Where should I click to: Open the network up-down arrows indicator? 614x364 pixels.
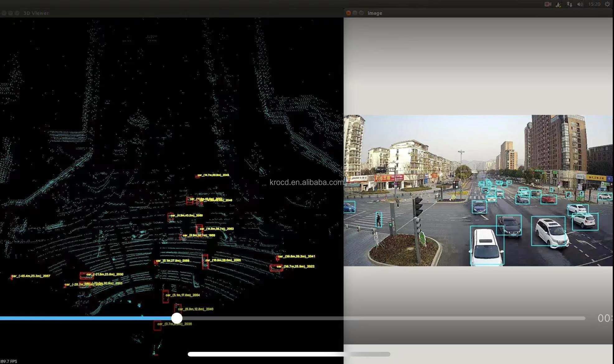569,4
